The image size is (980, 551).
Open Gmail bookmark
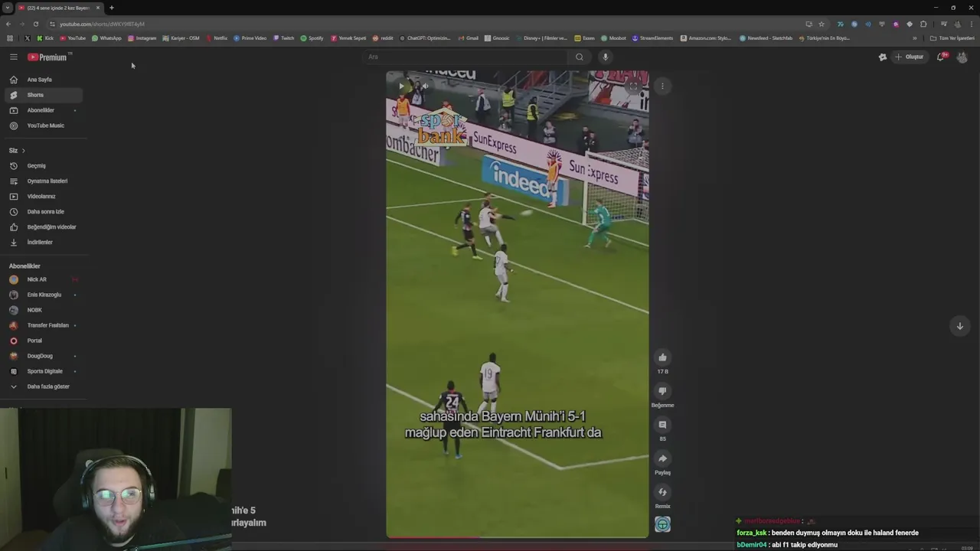point(468,38)
